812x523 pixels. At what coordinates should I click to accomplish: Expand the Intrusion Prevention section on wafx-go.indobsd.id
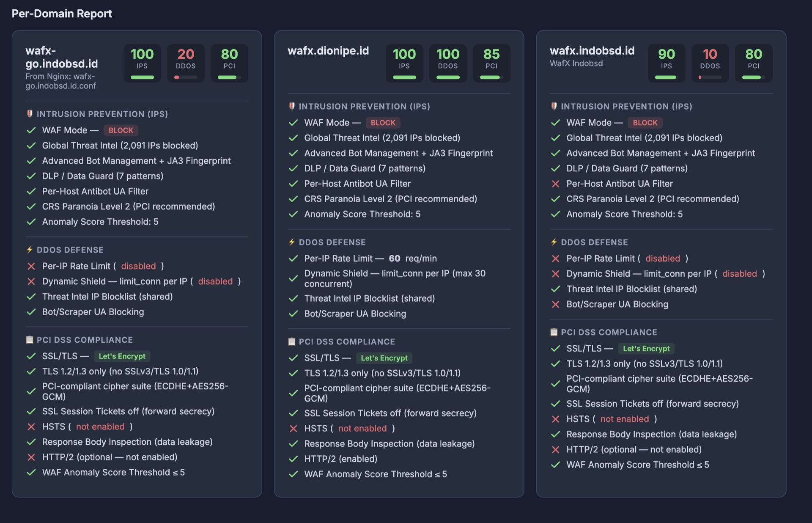[102, 114]
